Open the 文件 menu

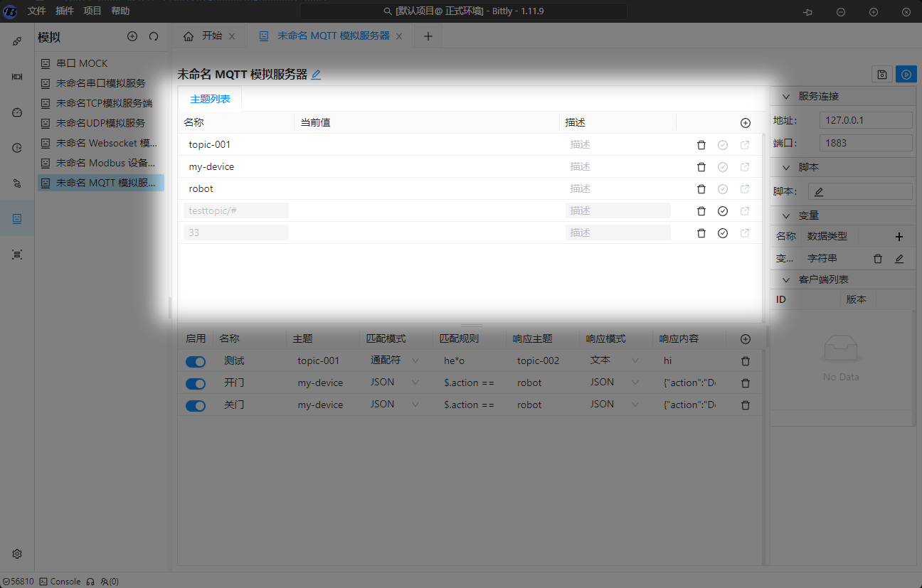pyautogui.click(x=36, y=11)
